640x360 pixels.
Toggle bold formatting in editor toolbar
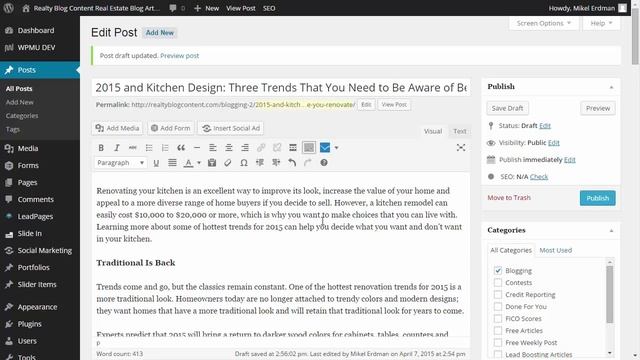[x=101, y=148]
